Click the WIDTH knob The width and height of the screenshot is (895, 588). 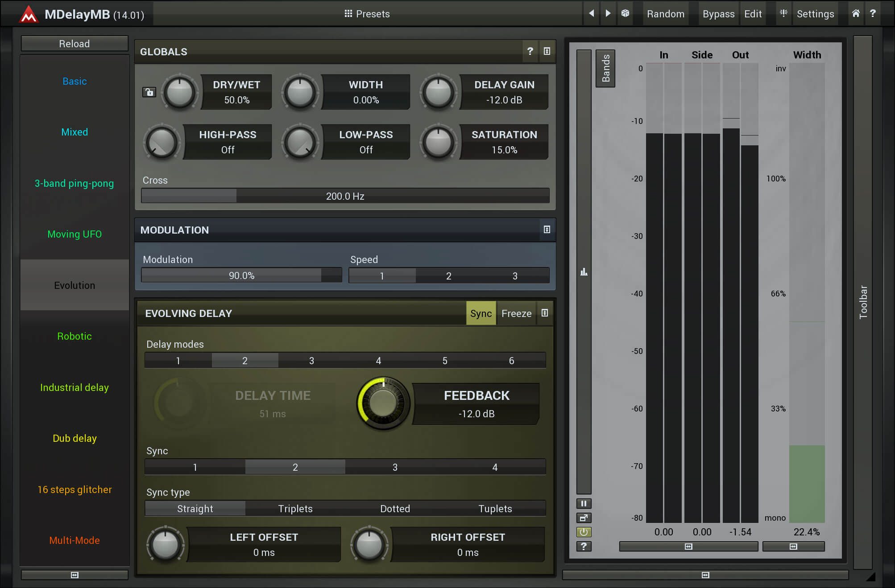(300, 92)
